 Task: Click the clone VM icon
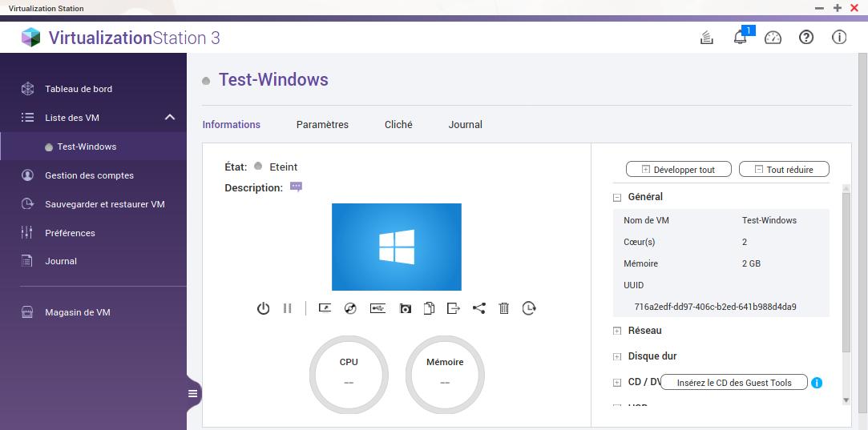point(430,308)
